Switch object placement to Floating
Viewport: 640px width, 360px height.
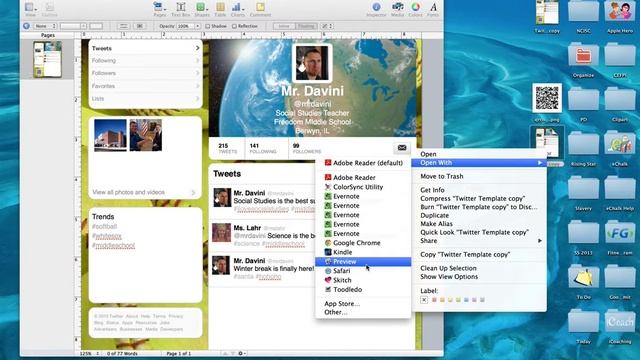point(306,26)
